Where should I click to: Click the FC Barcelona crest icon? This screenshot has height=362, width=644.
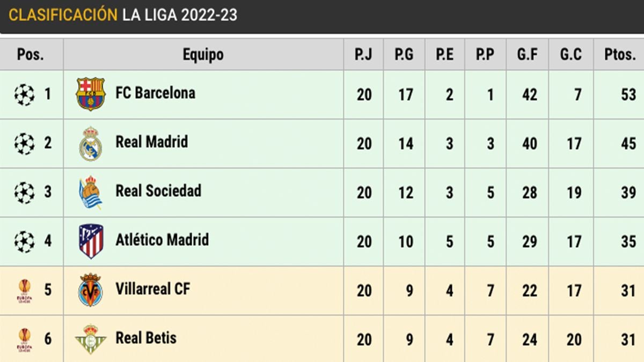point(90,94)
